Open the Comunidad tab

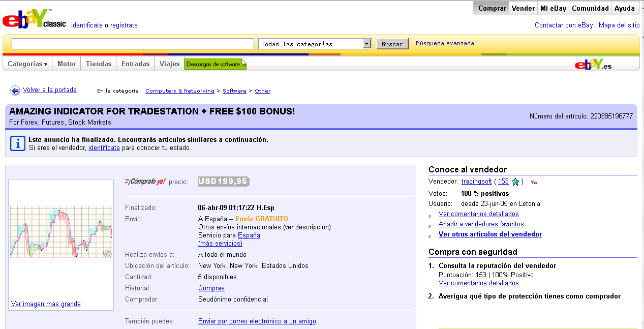tap(590, 8)
